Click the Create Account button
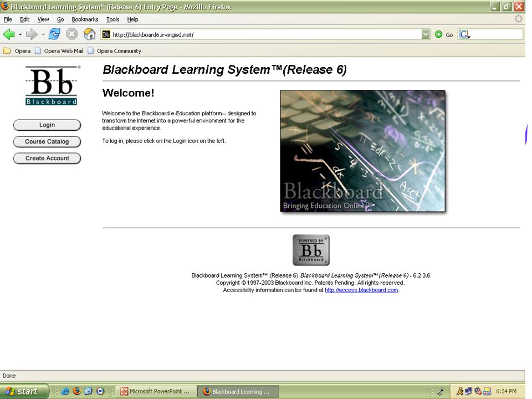Screen dimensions: 532x399 tap(47, 158)
